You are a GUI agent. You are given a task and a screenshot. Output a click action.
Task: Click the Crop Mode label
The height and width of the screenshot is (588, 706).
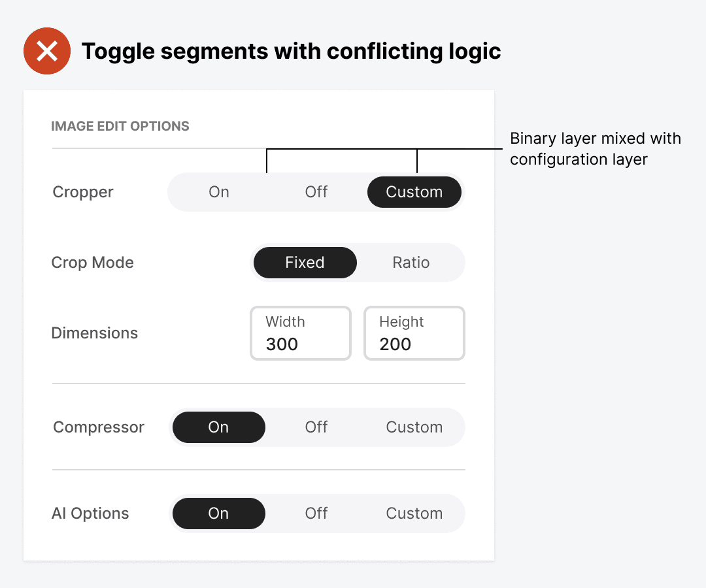pos(93,263)
